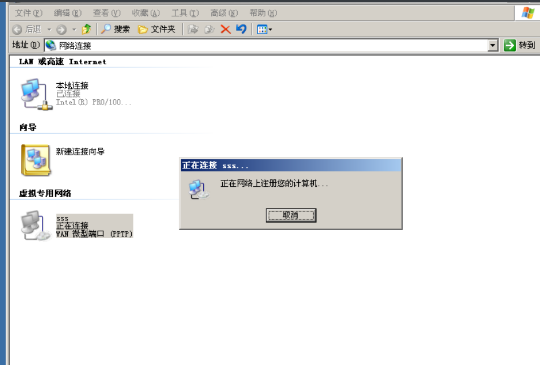
Task: Click the 本地连接 label text
Action: coord(72,85)
